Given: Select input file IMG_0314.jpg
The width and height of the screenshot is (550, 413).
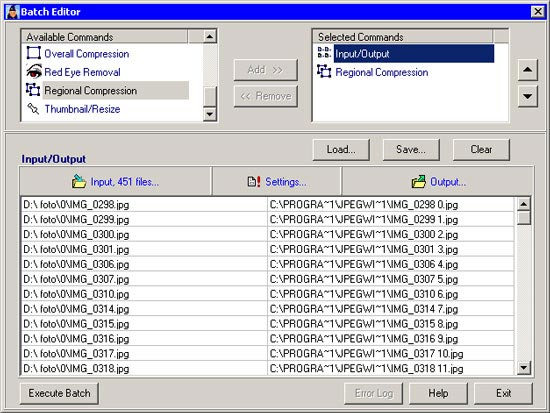Looking at the screenshot, I should pos(144,309).
